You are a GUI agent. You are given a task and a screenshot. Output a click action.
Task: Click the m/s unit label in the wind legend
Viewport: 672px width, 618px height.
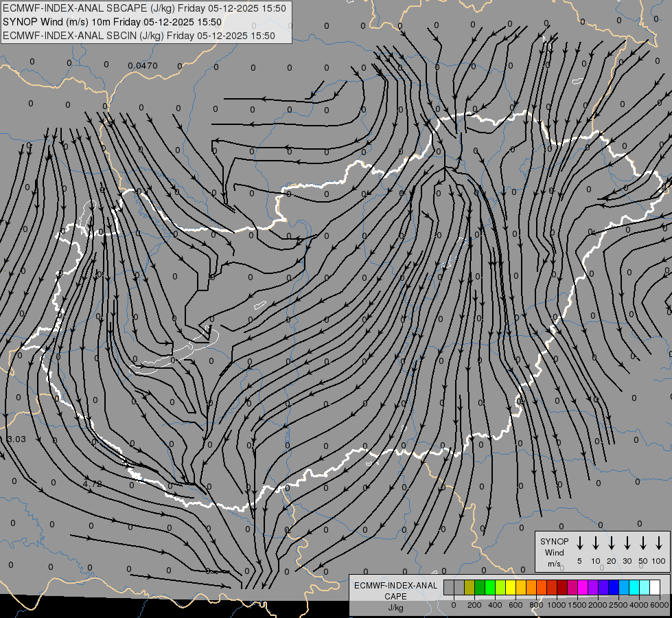tap(554, 564)
